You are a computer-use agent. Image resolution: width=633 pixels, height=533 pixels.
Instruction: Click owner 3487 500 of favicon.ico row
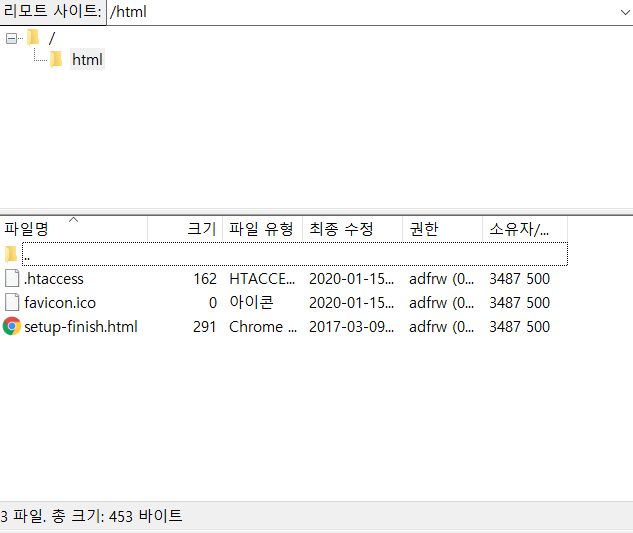pyautogui.click(x=520, y=302)
